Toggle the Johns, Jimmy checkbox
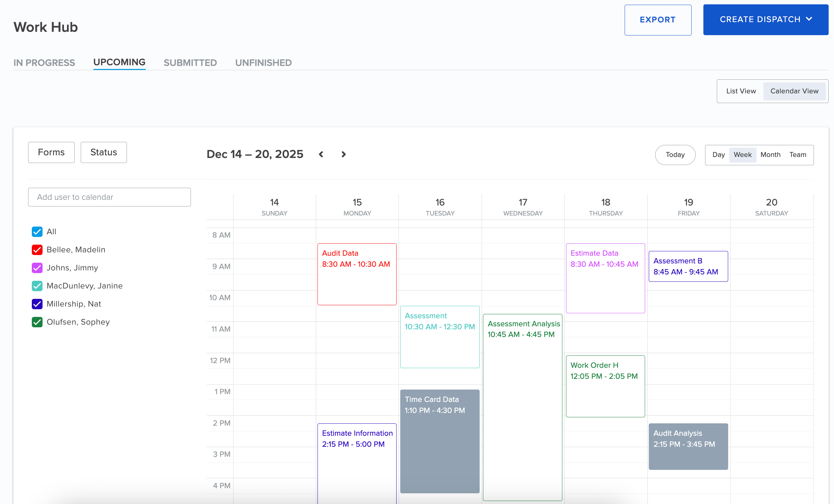 tap(37, 268)
